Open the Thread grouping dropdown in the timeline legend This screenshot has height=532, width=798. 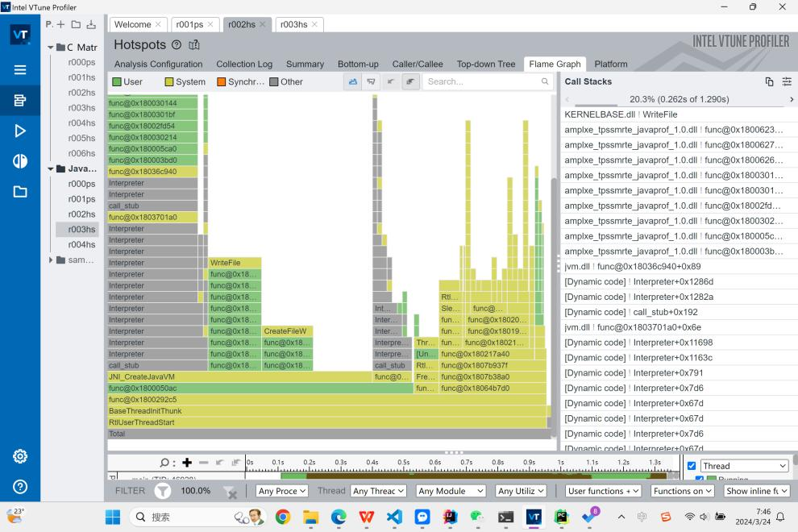coord(745,466)
